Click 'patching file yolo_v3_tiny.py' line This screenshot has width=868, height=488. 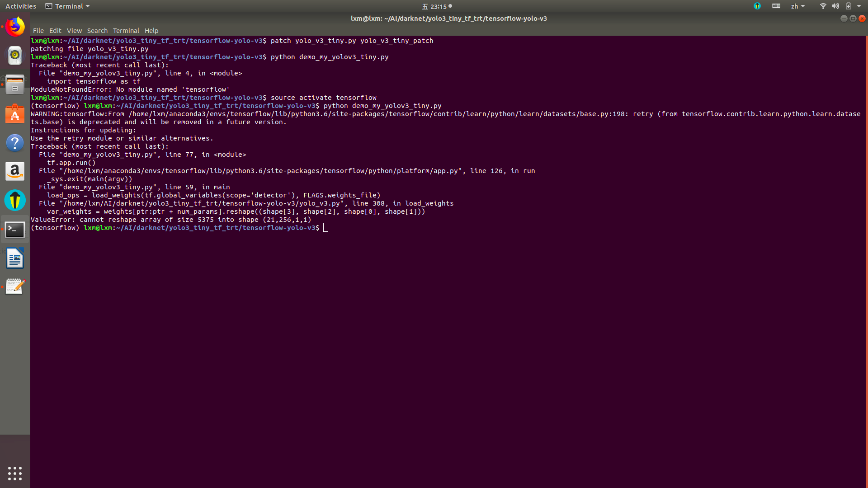pos(90,49)
